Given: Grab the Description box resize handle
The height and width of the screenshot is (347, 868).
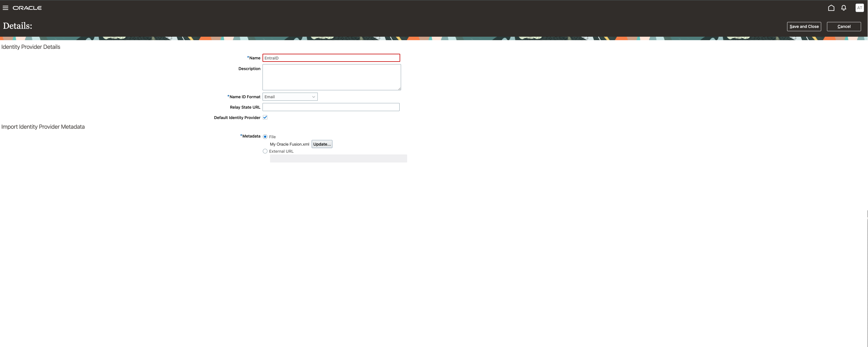Looking at the screenshot, I should click(399, 89).
